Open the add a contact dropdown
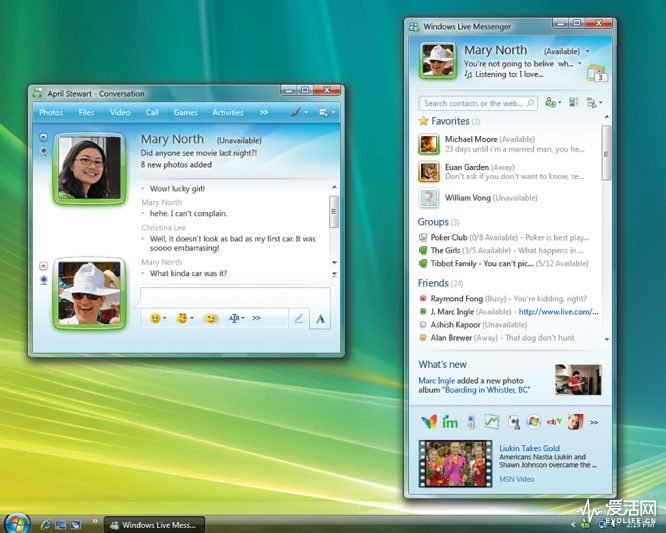Screen dimensions: 666x533 tap(552, 103)
